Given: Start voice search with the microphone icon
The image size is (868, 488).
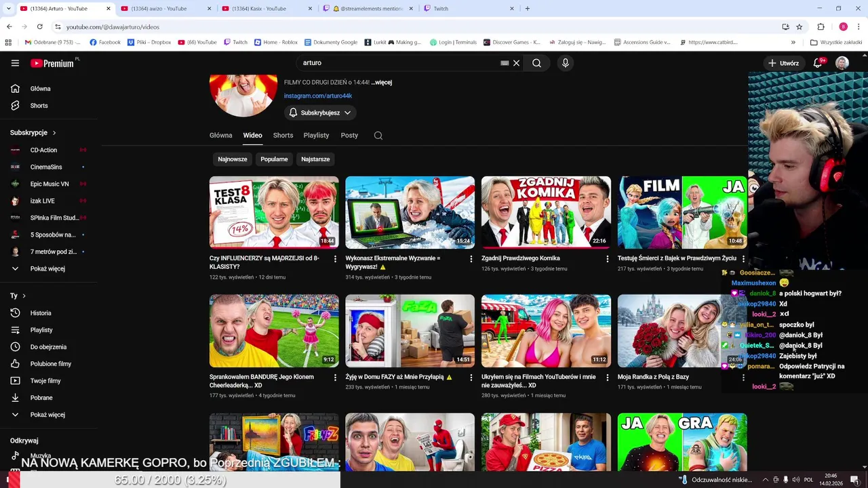Looking at the screenshot, I should click(x=566, y=63).
